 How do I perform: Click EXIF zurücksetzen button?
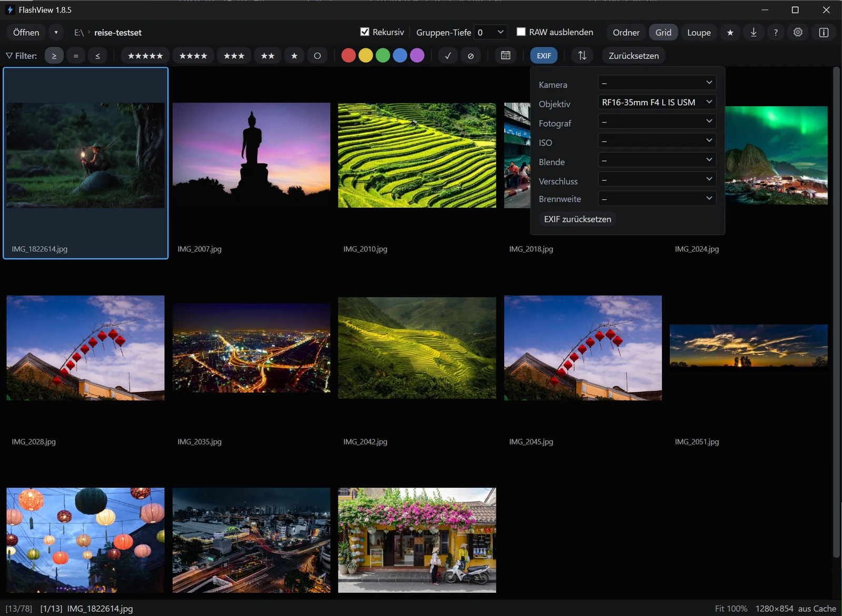coord(577,219)
